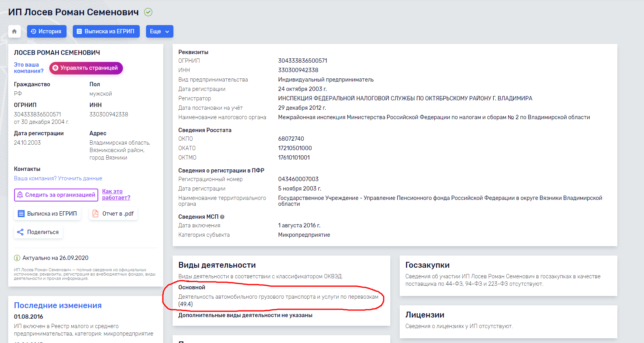The width and height of the screenshot is (644, 343).
Task: Click the sidebar ОГРНИП value 304333836500571
Action: point(38,114)
